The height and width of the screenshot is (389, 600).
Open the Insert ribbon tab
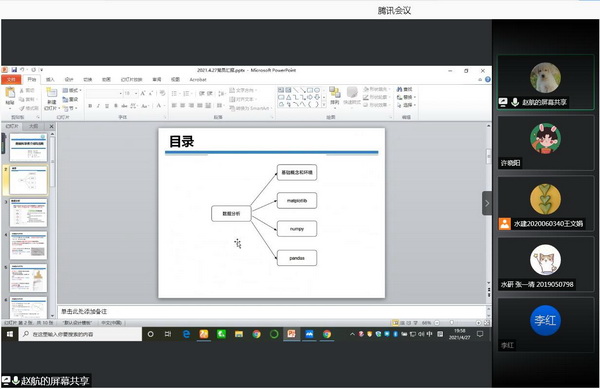point(50,80)
